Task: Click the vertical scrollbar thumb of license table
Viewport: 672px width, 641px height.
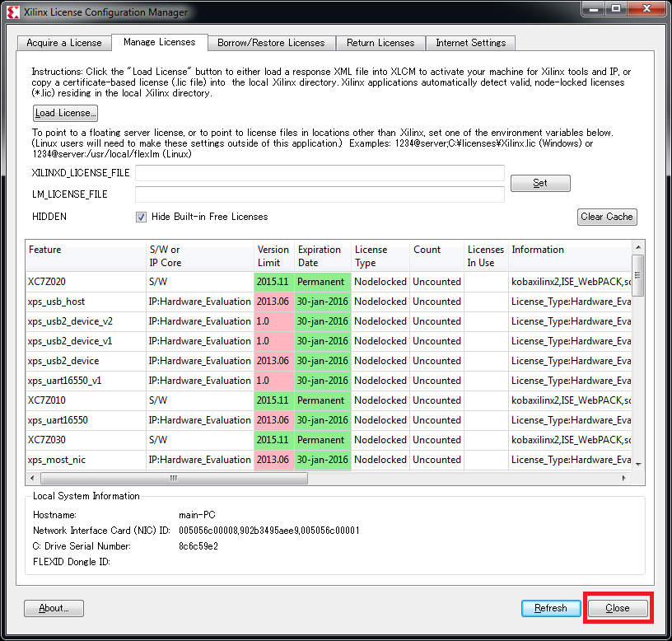Action: click(637, 275)
